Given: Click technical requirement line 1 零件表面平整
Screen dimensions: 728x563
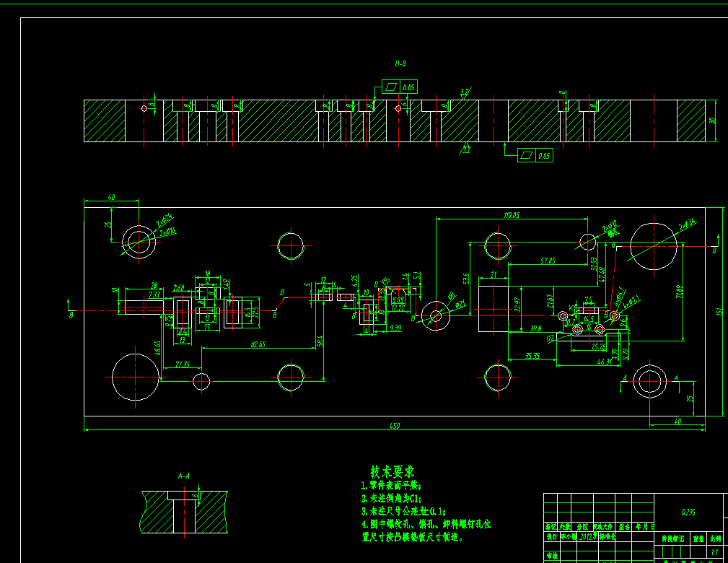Looking at the screenshot, I should (x=391, y=486).
